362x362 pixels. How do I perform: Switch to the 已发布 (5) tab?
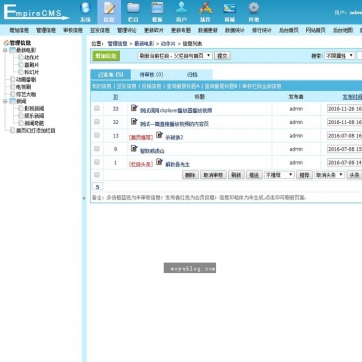[111, 75]
